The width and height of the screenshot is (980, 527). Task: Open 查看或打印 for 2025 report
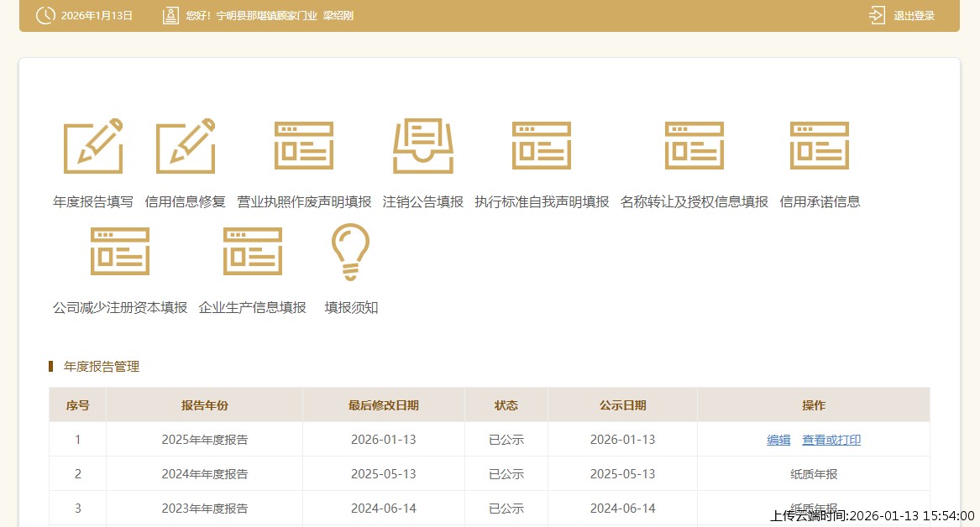(831, 440)
